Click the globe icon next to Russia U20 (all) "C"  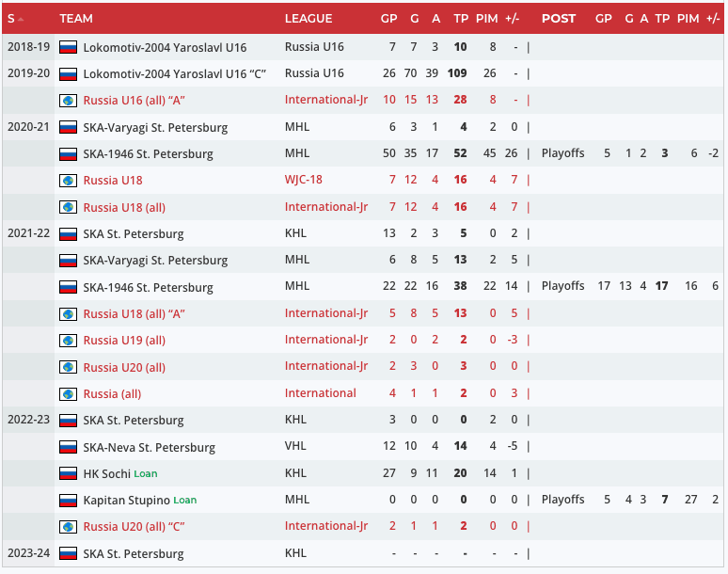[x=68, y=527]
